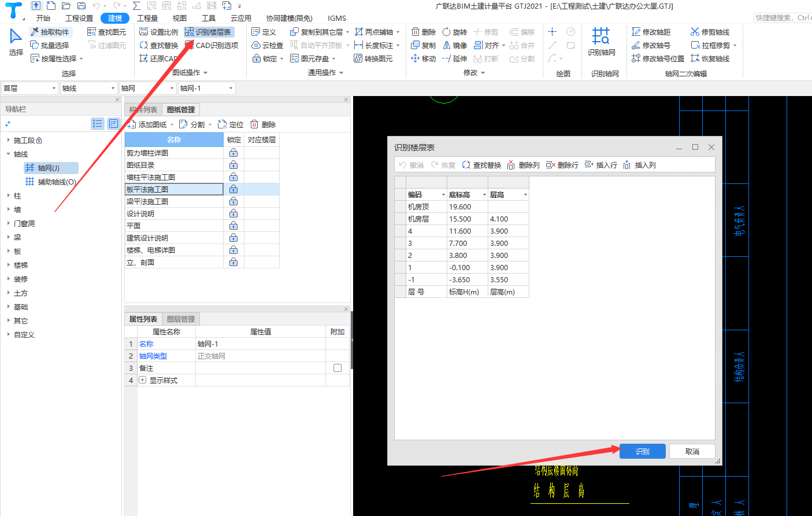Expand the 显示样式 property row

tap(142, 380)
